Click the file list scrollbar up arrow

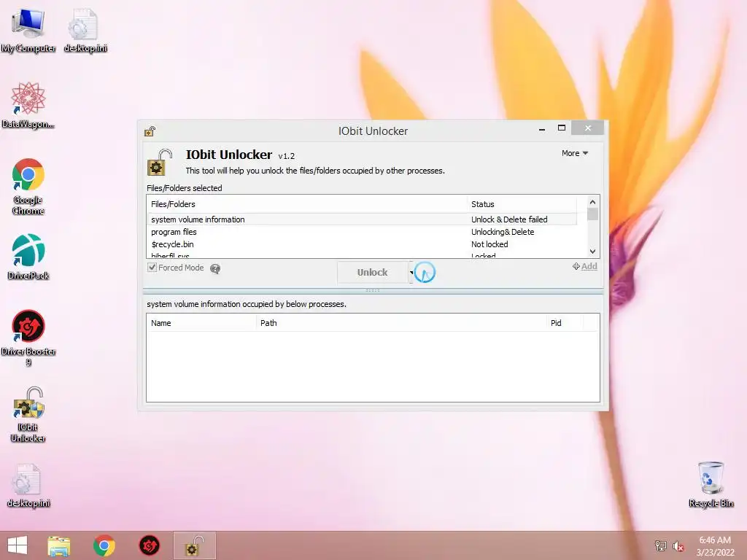click(592, 202)
